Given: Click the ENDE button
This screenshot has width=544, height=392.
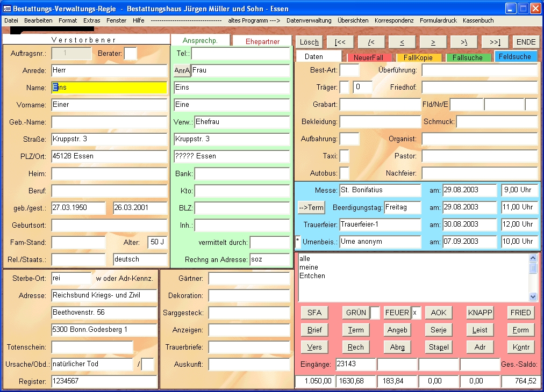Looking at the screenshot, I should tap(526, 42).
